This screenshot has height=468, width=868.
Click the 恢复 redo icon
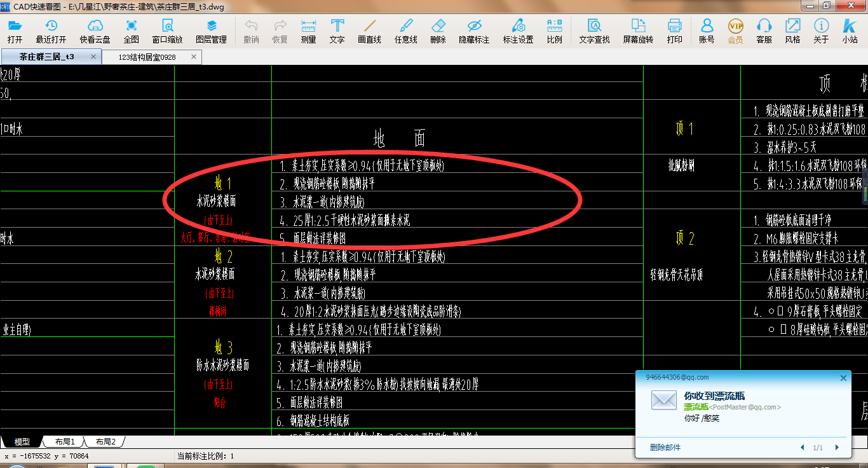280,31
